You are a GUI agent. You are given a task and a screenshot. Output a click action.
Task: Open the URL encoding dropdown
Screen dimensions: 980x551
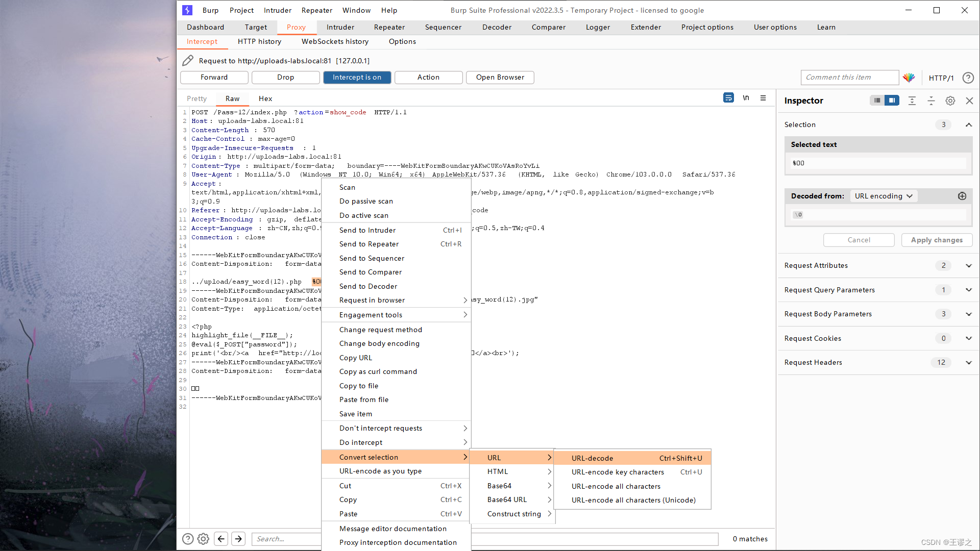click(x=884, y=196)
